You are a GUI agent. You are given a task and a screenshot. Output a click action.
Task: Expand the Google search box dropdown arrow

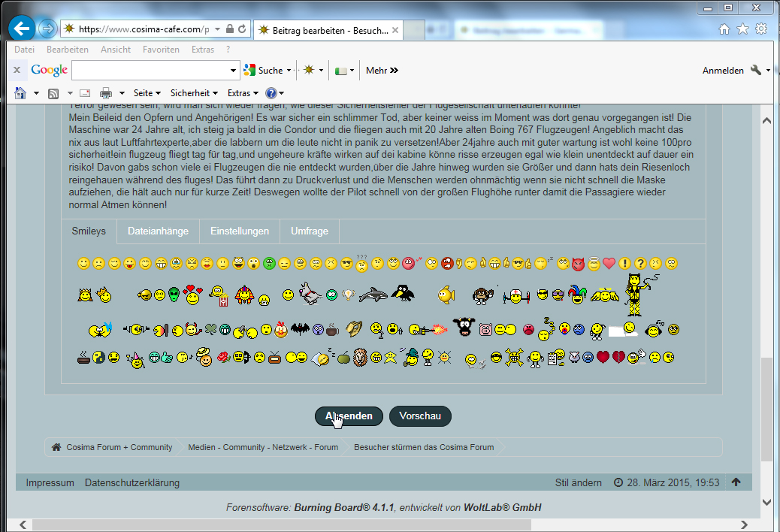(x=233, y=71)
